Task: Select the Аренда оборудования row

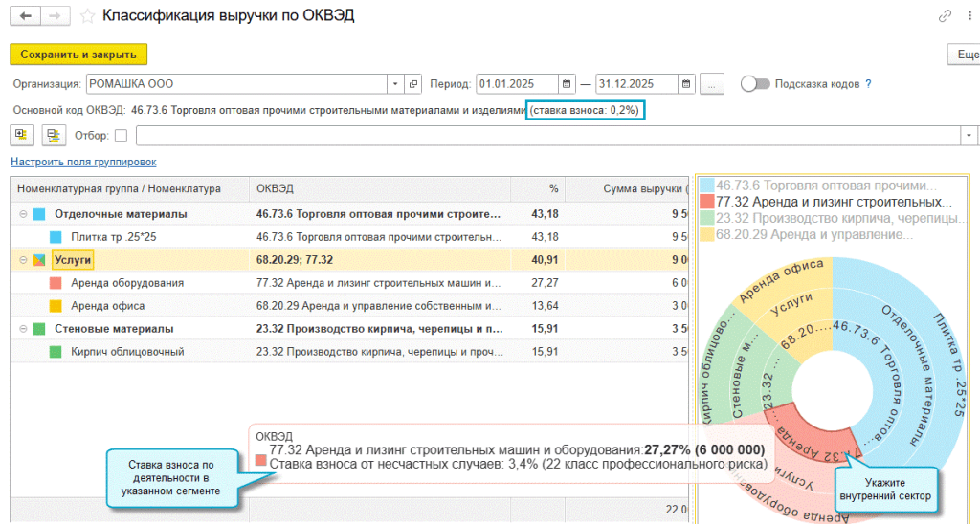Action: [349, 283]
